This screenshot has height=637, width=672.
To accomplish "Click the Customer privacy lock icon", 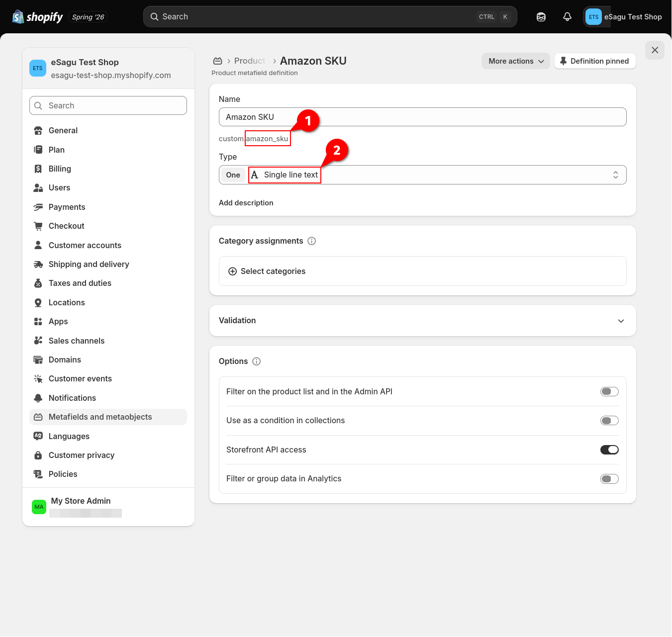I will (x=38, y=455).
